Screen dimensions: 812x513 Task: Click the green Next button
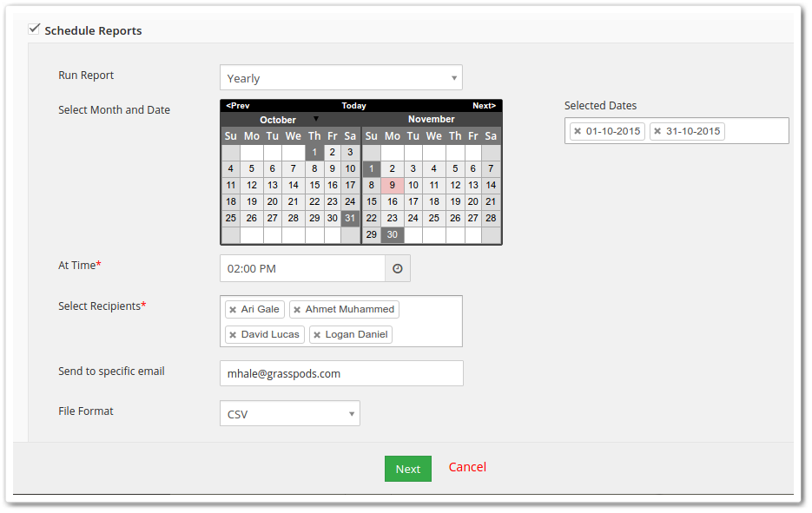point(408,469)
